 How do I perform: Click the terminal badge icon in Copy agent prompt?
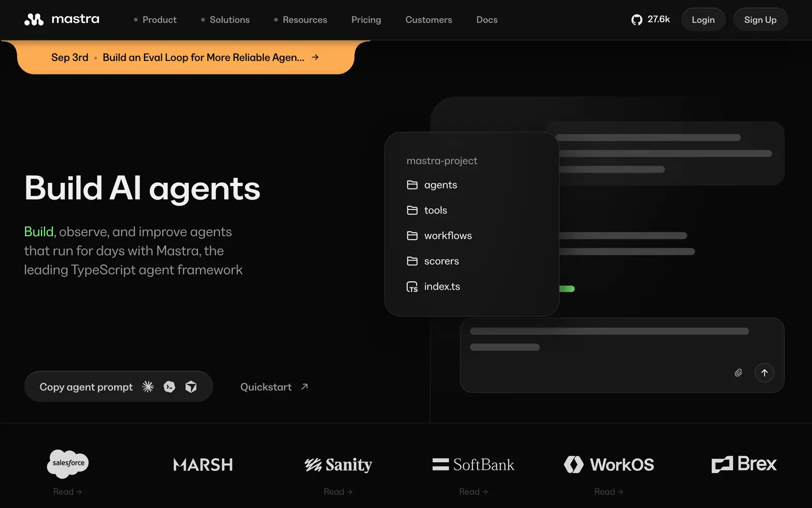(x=170, y=387)
